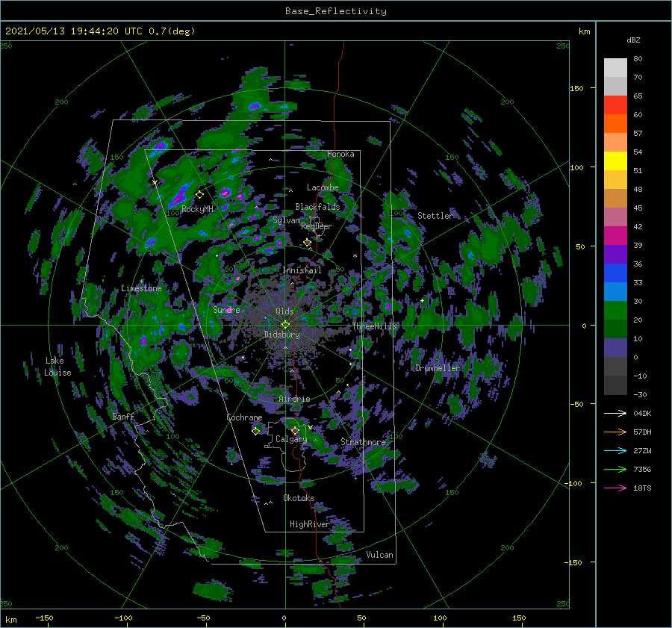
Task: Click the yellow diamond marker above Calgary label
Action: pos(295,430)
